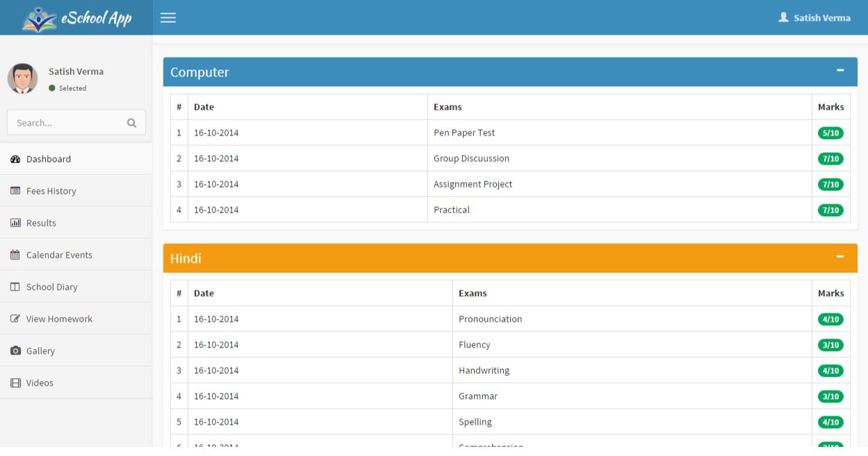Screen dimensions: 868x456
Task: Click Marks column header in Computer table
Action: (830, 107)
